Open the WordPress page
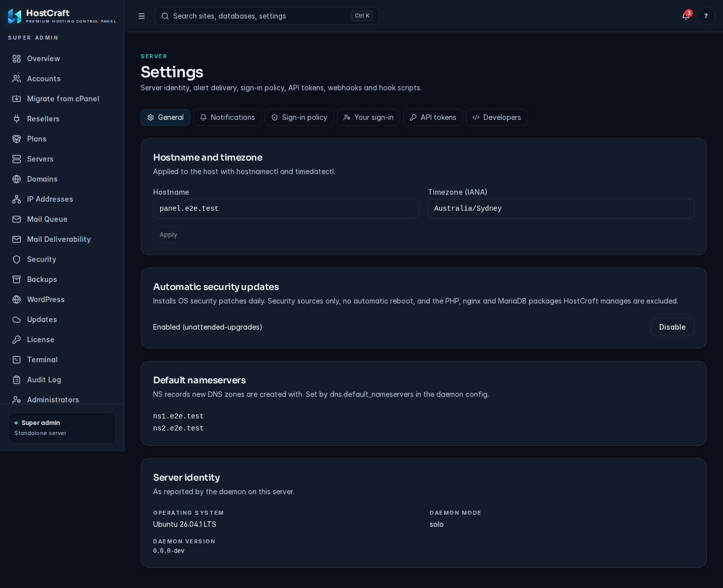 (x=62, y=300)
